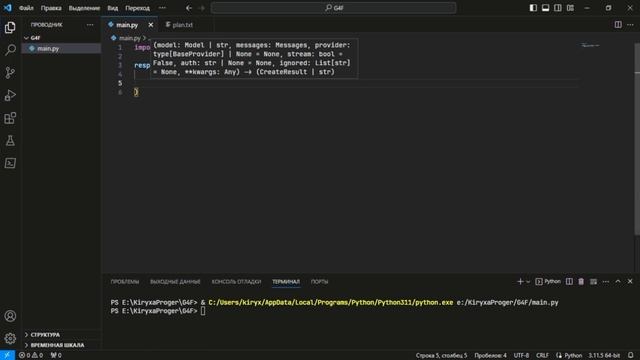The image size is (640, 360).
Task: Kill the terminal with trash icon
Action: point(581,282)
